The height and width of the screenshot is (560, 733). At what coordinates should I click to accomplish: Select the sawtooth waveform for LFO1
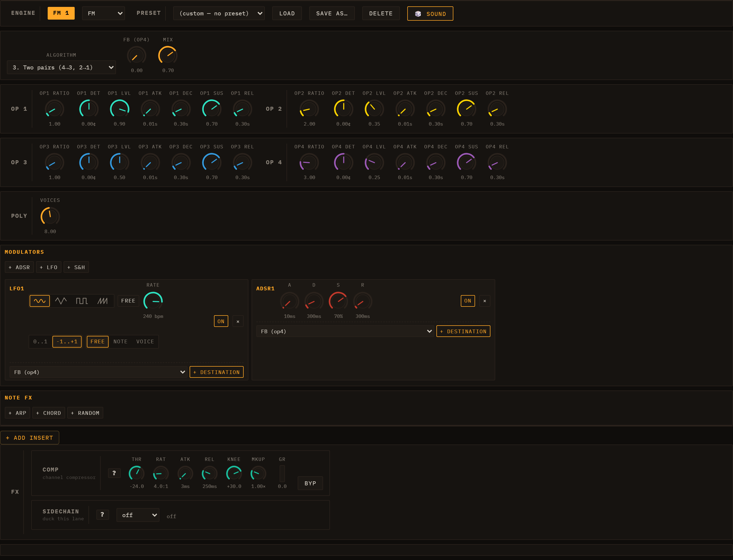click(103, 301)
